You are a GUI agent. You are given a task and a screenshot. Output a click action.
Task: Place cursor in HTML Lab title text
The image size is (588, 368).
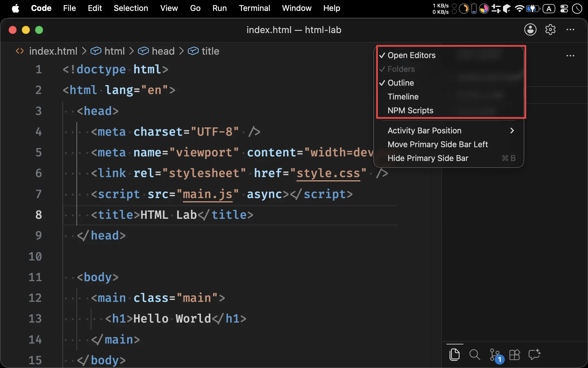pyautogui.click(x=169, y=215)
